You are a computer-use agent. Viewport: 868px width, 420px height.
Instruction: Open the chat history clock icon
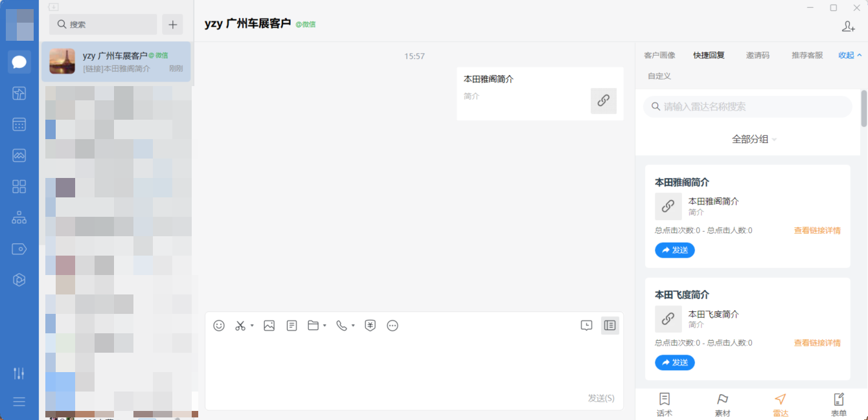(x=586, y=326)
